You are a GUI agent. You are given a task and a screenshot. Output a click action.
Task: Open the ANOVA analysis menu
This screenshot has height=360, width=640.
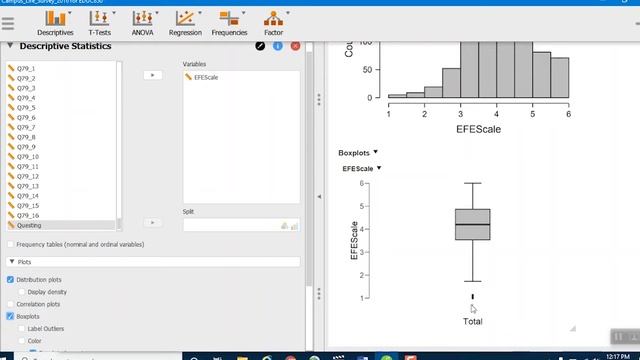click(142, 23)
